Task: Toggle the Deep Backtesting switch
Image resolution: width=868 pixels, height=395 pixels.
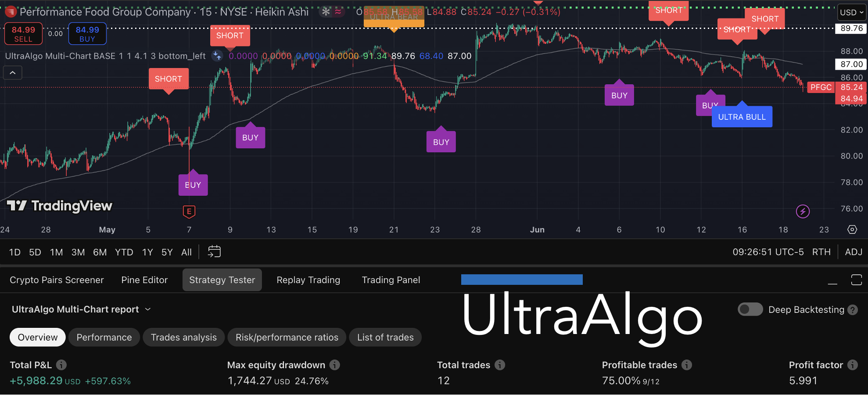Action: point(750,309)
